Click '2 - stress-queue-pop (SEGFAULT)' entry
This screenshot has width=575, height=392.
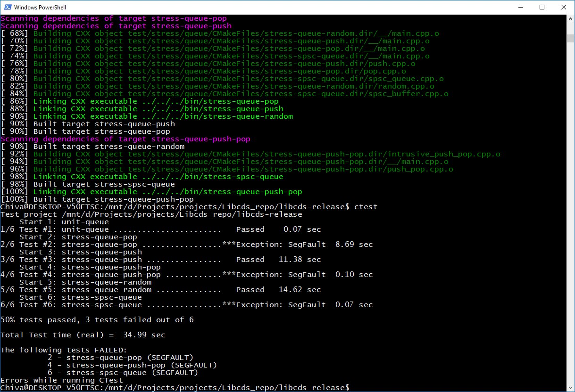(121, 358)
